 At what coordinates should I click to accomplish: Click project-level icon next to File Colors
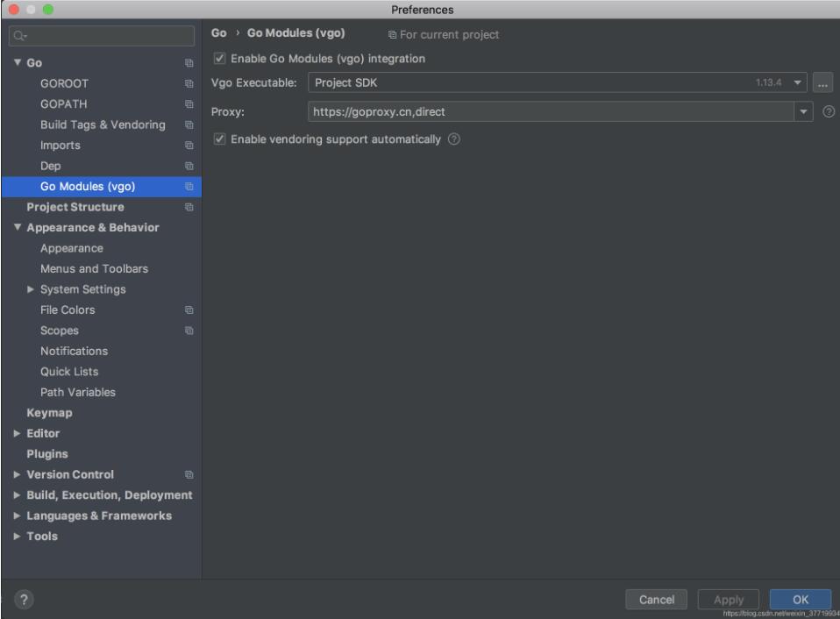[189, 310]
